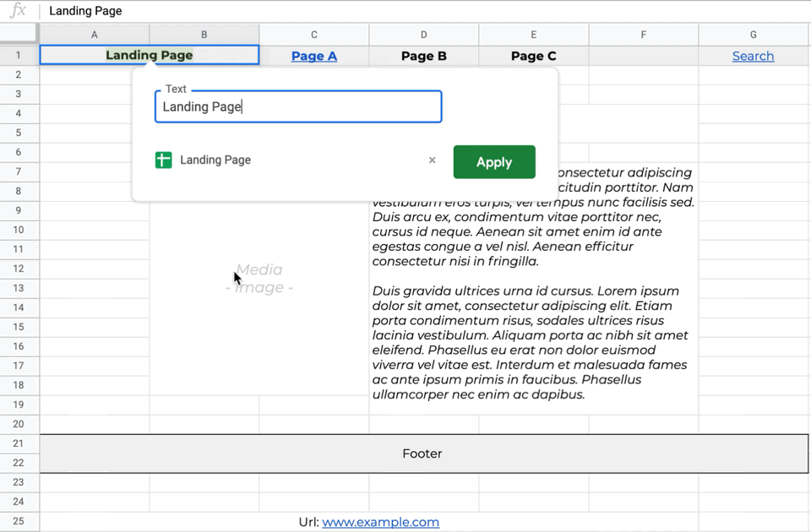This screenshot has width=811, height=532.
Task: Open the Search link
Action: point(753,56)
